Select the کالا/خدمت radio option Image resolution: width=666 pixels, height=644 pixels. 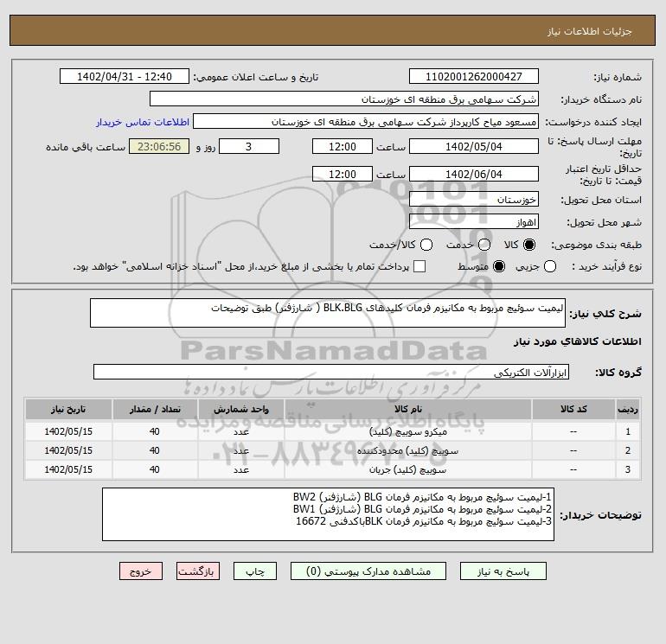(x=426, y=245)
